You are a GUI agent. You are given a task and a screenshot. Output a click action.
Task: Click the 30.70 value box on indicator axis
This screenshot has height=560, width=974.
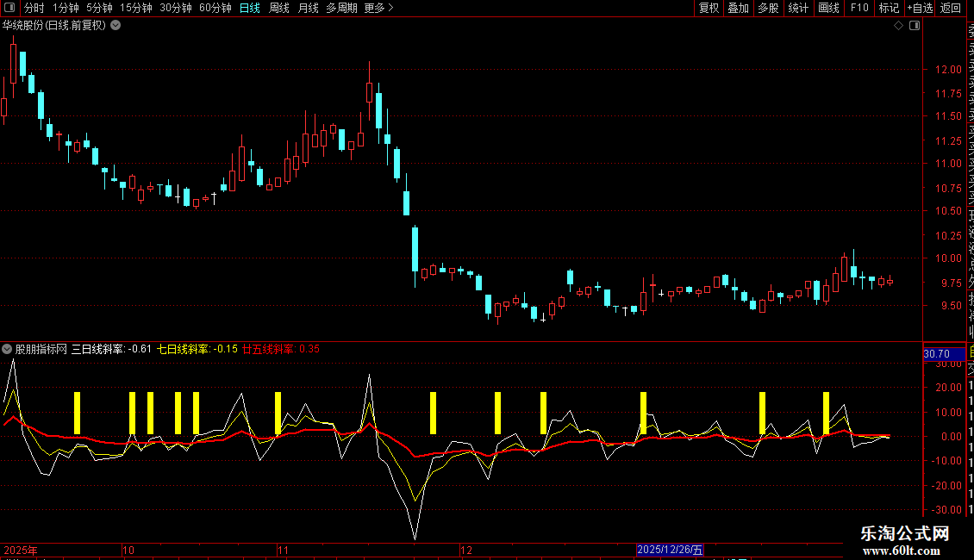[944, 354]
